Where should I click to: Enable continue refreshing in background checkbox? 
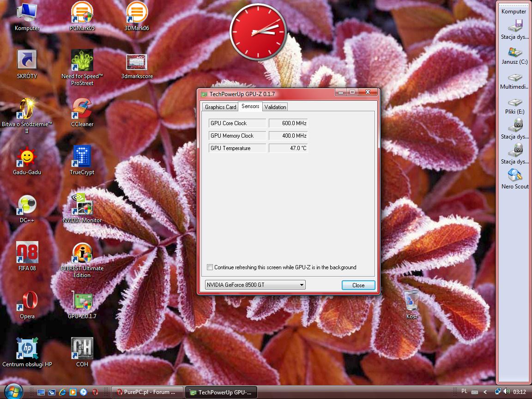[210, 267]
